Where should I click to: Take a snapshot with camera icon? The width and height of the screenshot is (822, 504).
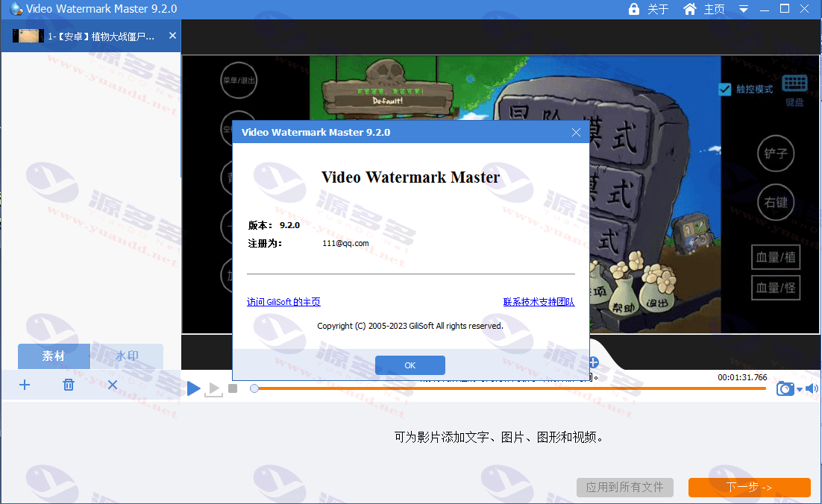[x=785, y=388]
